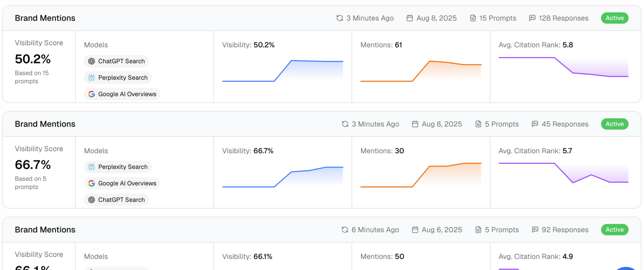Click the blue 50.2% Visibility trend chart
This screenshot has width=644, height=270.
283,70
